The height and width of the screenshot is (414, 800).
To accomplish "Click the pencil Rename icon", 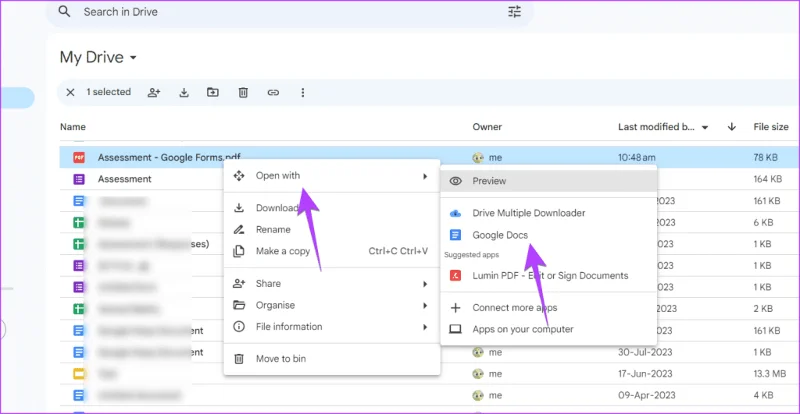I will click(238, 229).
